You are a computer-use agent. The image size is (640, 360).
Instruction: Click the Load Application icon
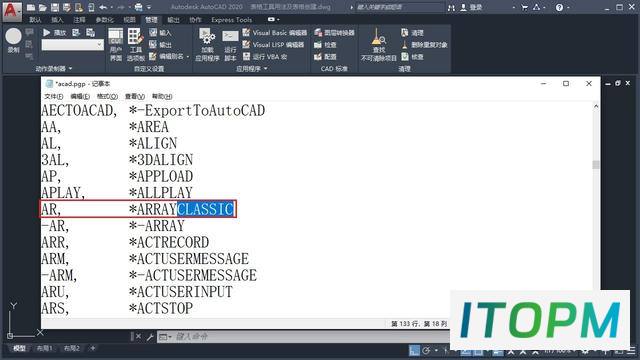207,45
